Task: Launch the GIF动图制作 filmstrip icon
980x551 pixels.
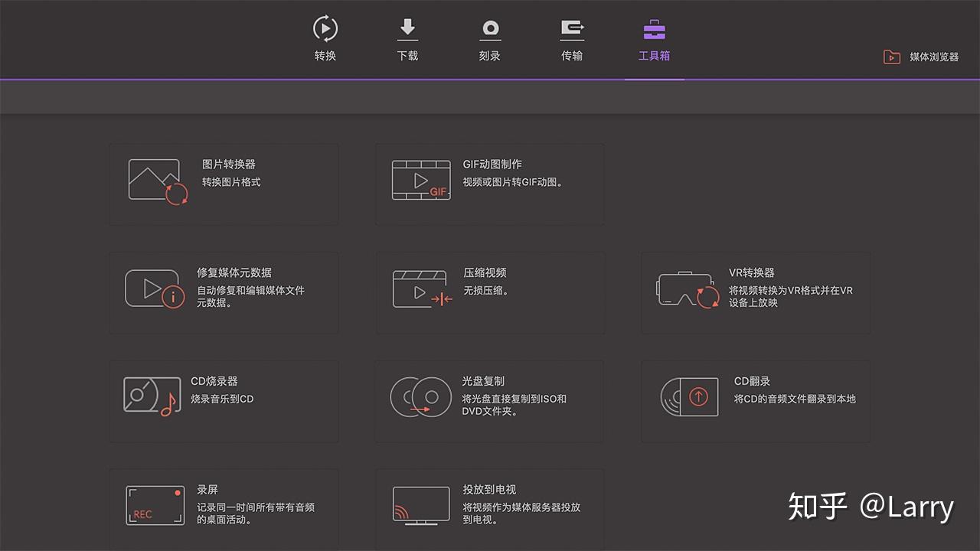Action: point(421,181)
